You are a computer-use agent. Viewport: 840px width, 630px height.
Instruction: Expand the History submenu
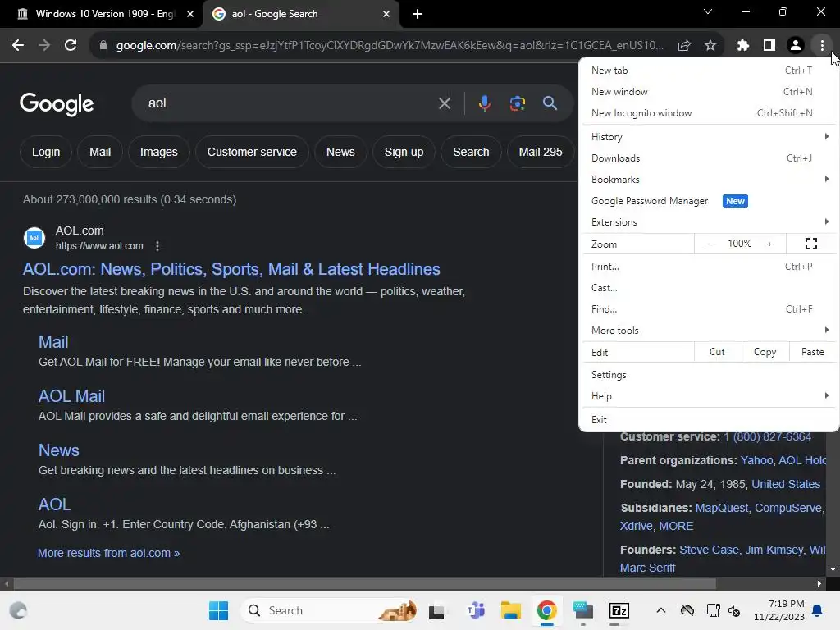pyautogui.click(x=710, y=137)
